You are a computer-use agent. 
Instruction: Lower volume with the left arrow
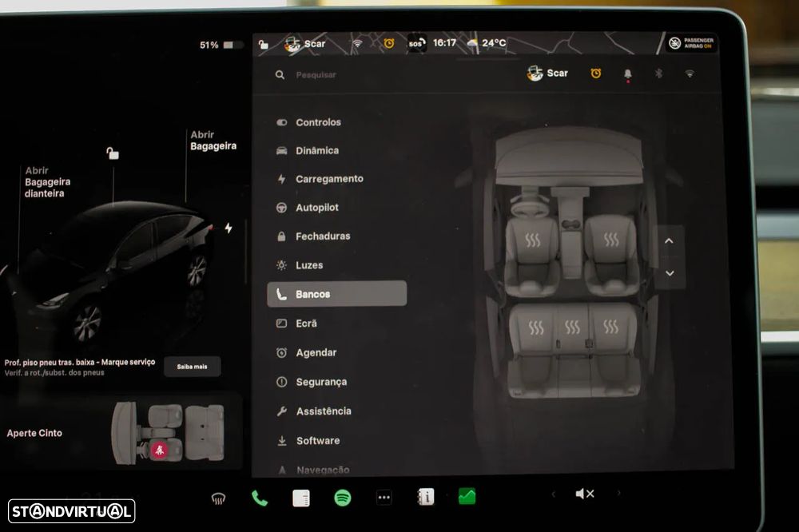pos(554,494)
